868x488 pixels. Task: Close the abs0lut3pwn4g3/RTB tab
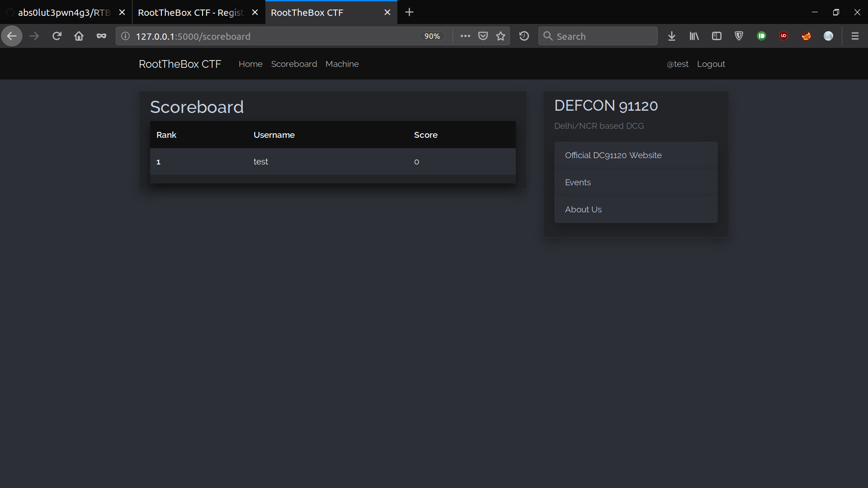pyautogui.click(x=122, y=13)
